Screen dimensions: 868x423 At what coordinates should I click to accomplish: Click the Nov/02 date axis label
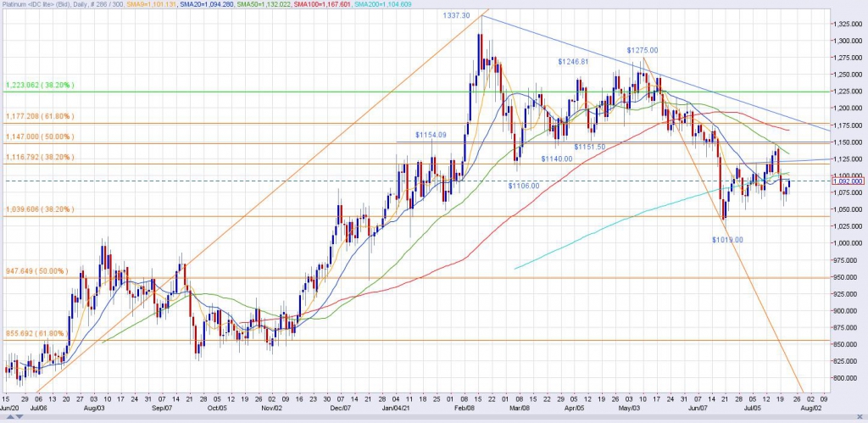(272, 407)
